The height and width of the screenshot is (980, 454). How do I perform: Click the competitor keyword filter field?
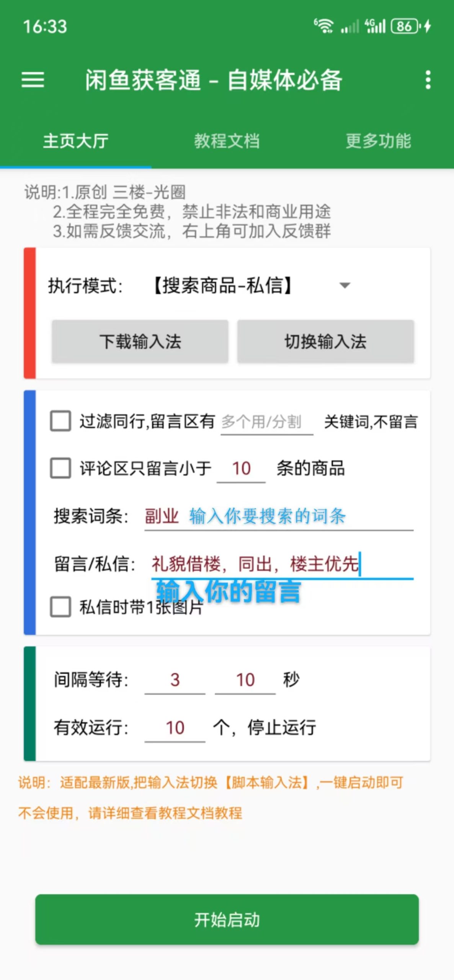(x=267, y=422)
